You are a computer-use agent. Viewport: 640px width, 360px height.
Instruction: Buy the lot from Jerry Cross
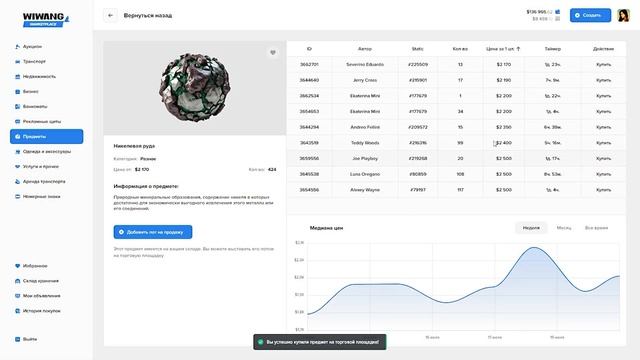click(603, 80)
